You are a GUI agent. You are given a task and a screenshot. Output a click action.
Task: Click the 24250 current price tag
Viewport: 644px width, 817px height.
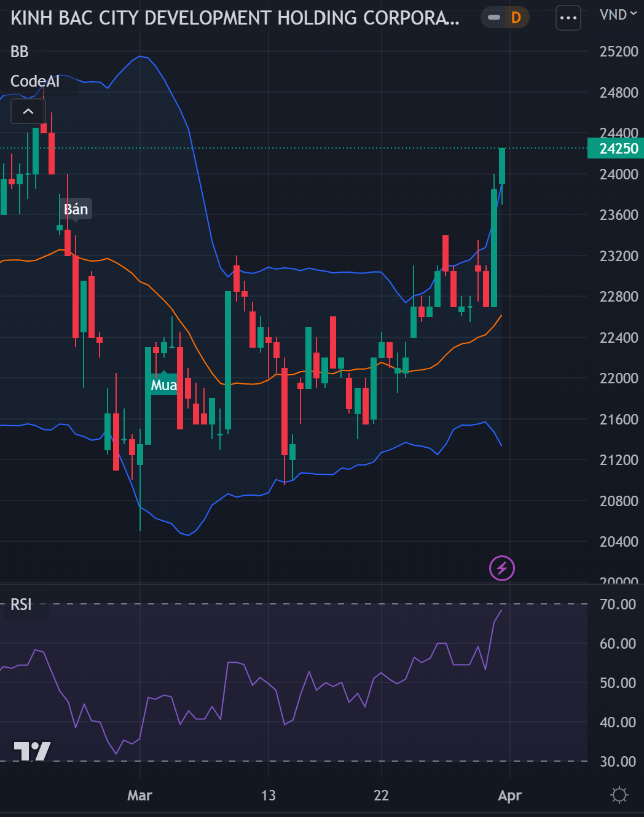click(x=616, y=148)
